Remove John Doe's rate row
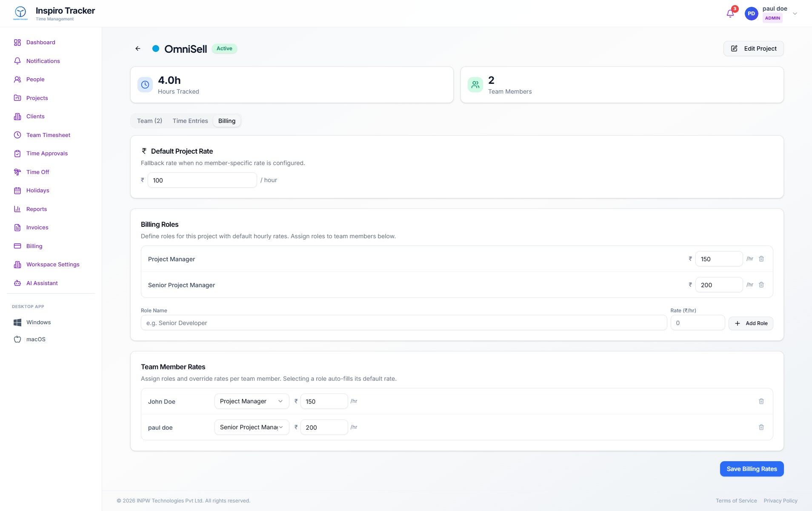 761,401
